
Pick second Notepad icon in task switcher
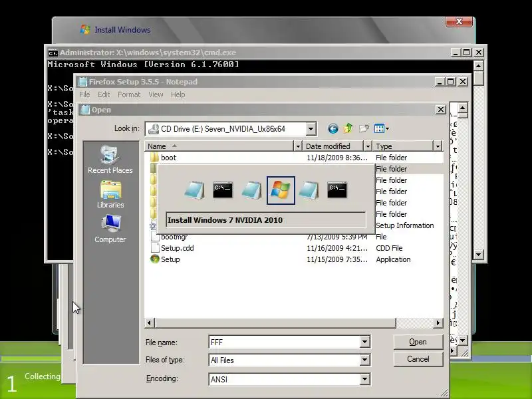[x=252, y=190]
